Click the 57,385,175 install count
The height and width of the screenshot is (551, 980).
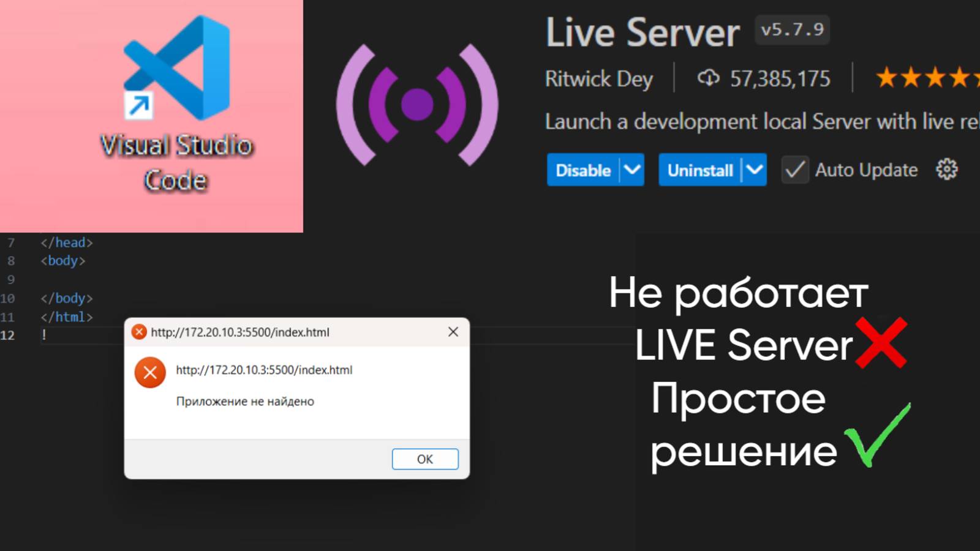click(x=779, y=78)
